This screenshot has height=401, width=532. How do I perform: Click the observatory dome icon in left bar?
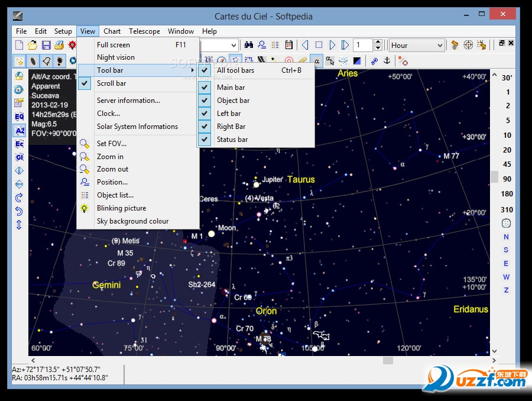(20, 76)
